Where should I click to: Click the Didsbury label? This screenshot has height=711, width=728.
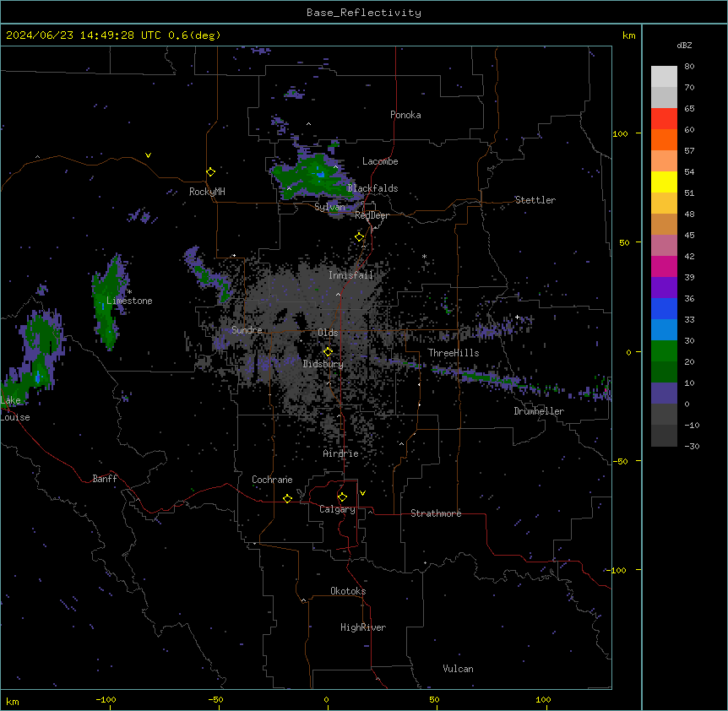[x=323, y=364]
